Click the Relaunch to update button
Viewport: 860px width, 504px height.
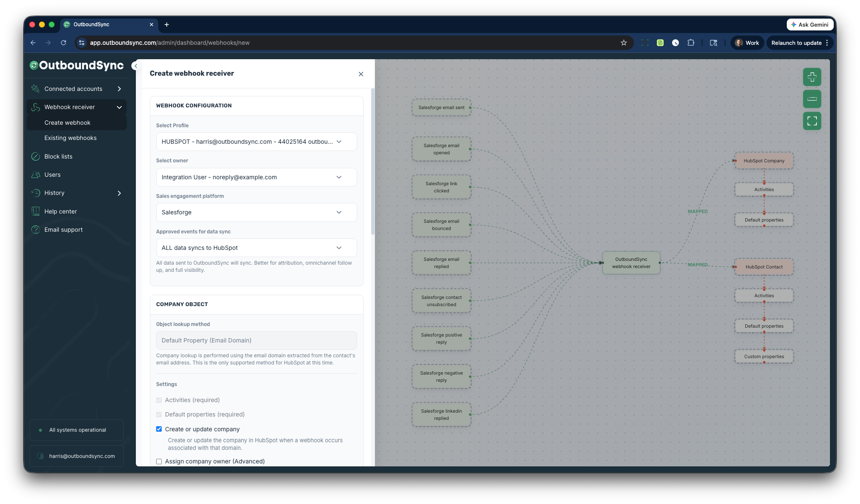pyautogui.click(x=796, y=43)
